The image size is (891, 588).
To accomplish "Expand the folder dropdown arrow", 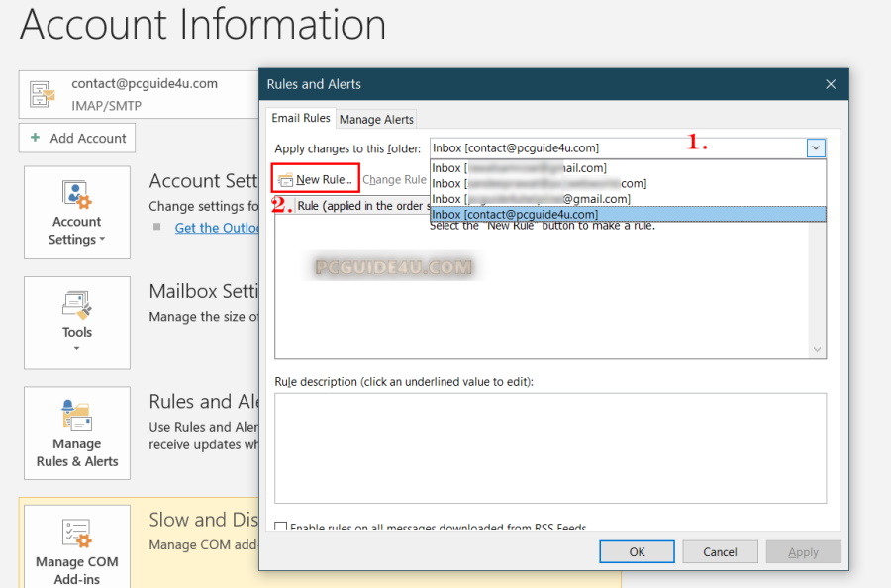I will (x=816, y=148).
